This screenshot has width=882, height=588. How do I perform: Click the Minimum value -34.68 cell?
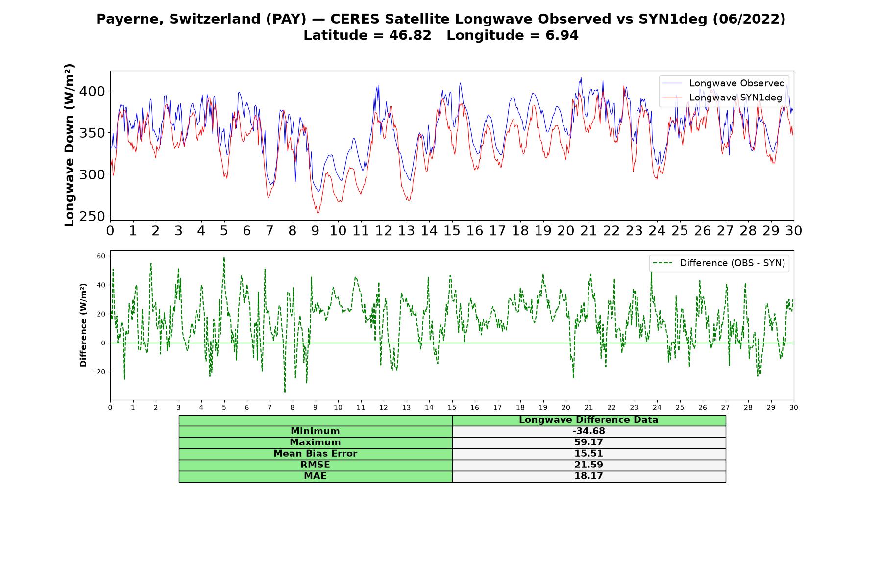pyautogui.click(x=588, y=431)
